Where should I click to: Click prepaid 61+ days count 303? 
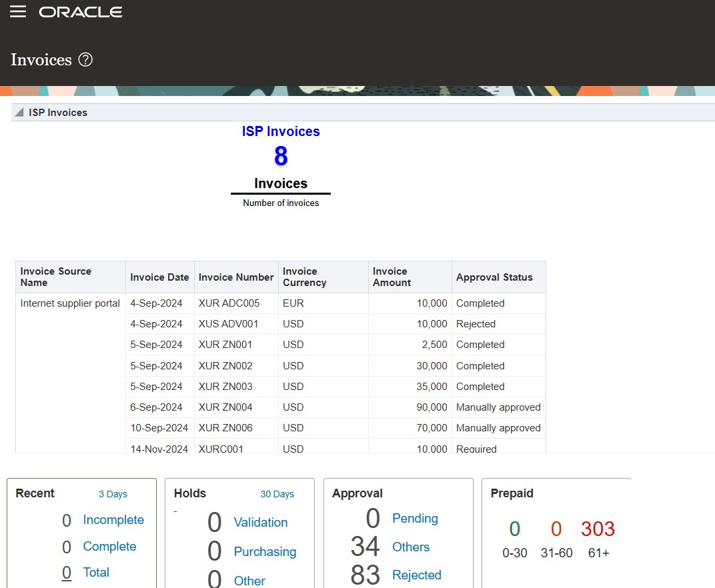pos(598,529)
